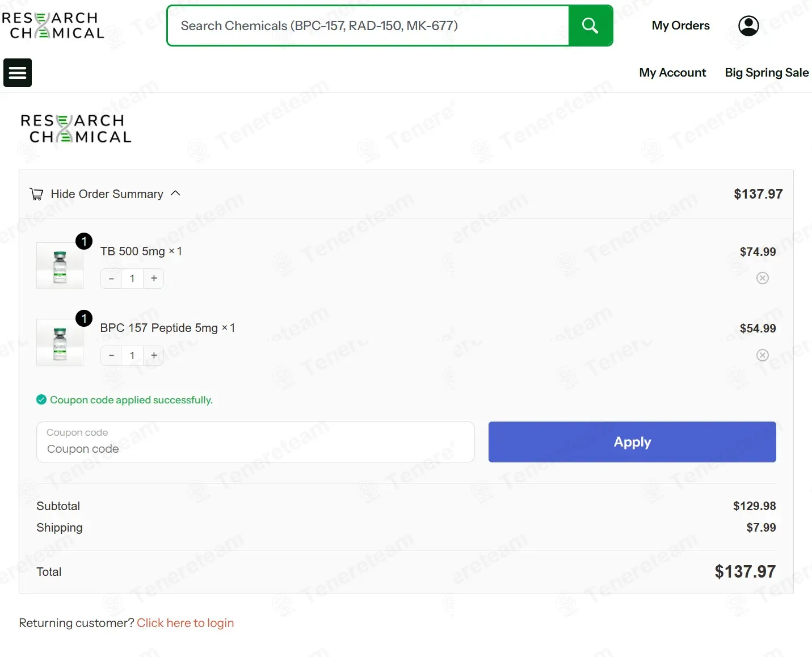The width and height of the screenshot is (812, 657).
Task: Click the Research Chemical header logo
Action: [53, 26]
